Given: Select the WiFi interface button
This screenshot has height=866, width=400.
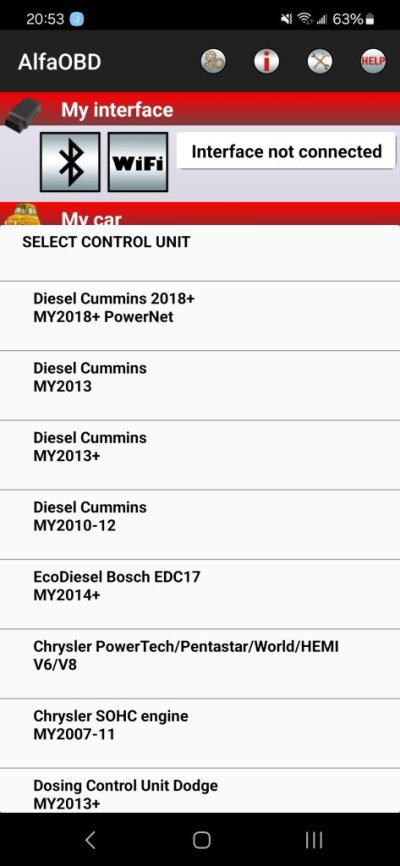Looking at the screenshot, I should tap(138, 162).
